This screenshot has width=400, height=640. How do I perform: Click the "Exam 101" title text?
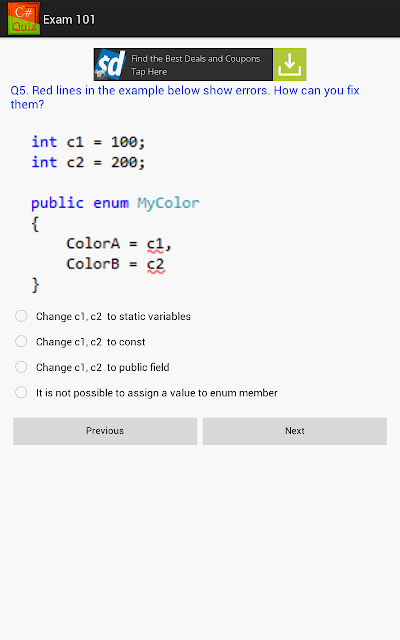69,20
